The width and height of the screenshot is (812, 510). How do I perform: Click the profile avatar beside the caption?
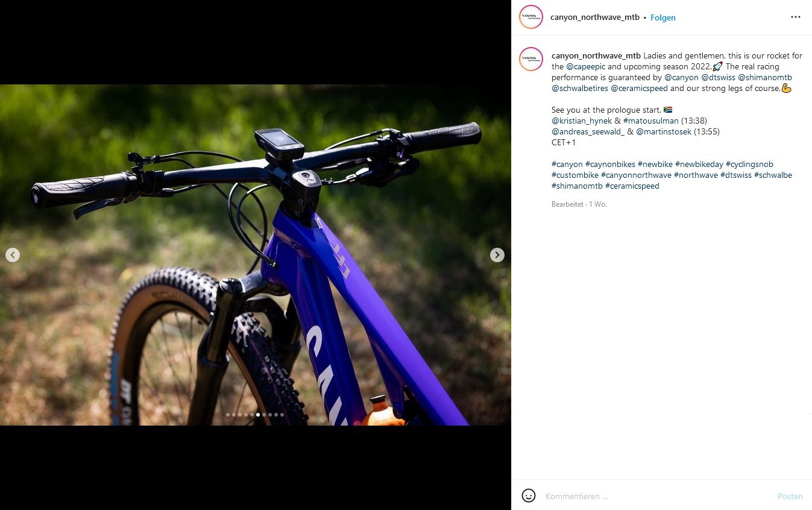point(531,59)
